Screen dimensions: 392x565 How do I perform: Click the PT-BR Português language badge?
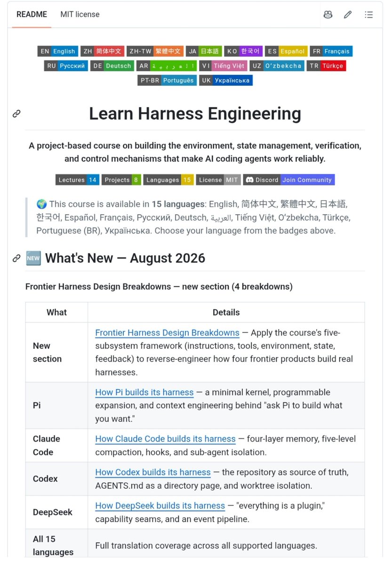click(x=167, y=81)
